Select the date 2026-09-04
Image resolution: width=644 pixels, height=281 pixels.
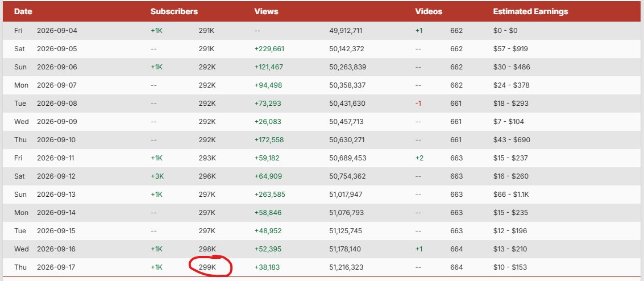pyautogui.click(x=57, y=31)
